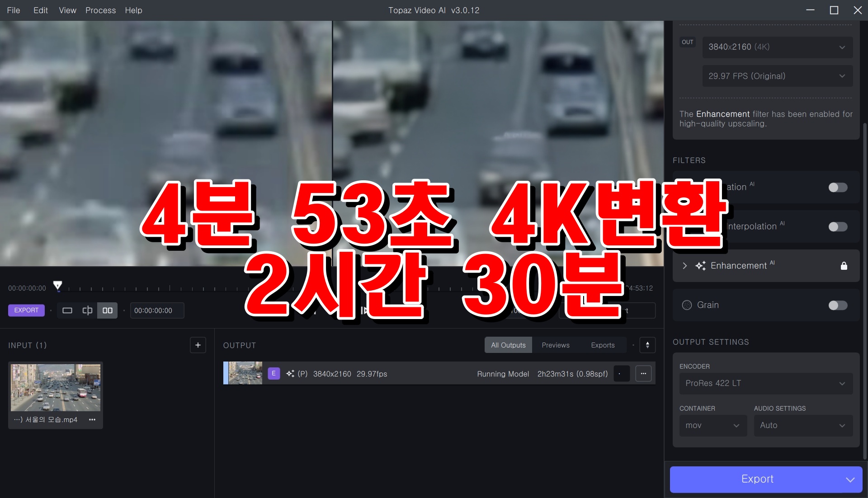Click the output sort order arrows

647,345
